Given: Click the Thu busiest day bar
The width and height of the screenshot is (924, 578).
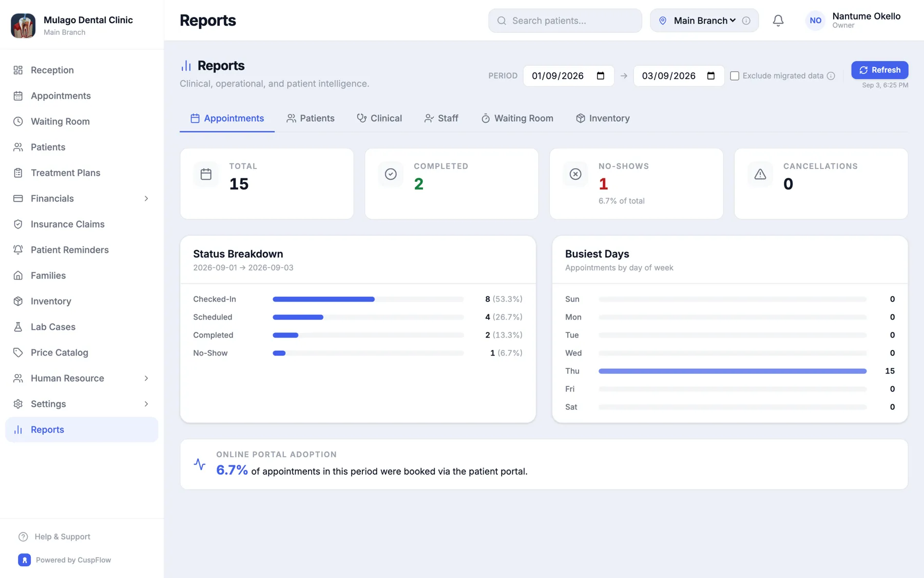Looking at the screenshot, I should [733, 371].
